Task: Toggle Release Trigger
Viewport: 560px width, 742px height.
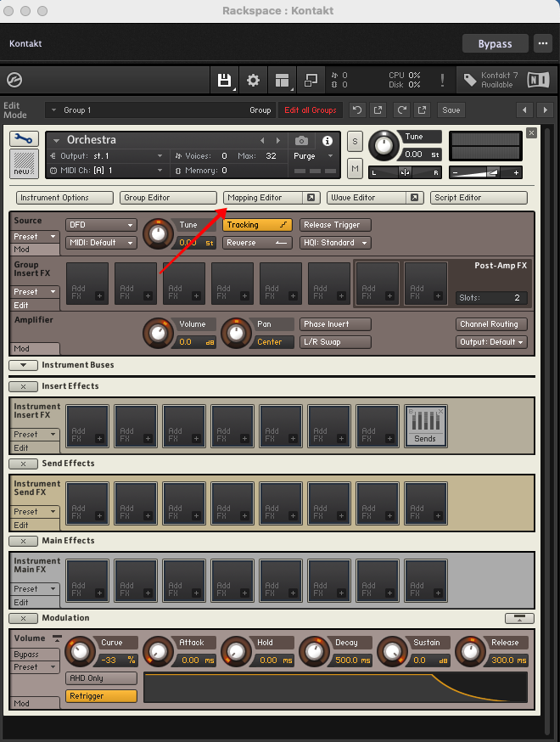Action: 335,225
